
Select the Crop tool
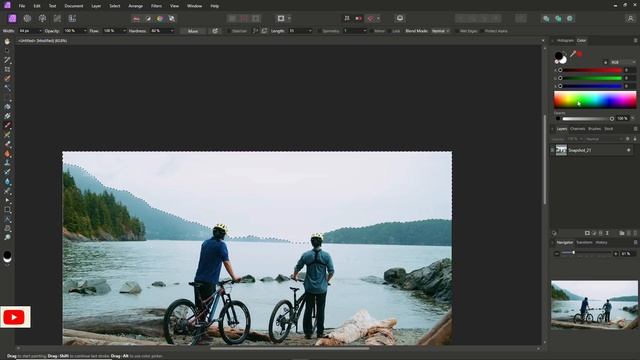click(7, 69)
